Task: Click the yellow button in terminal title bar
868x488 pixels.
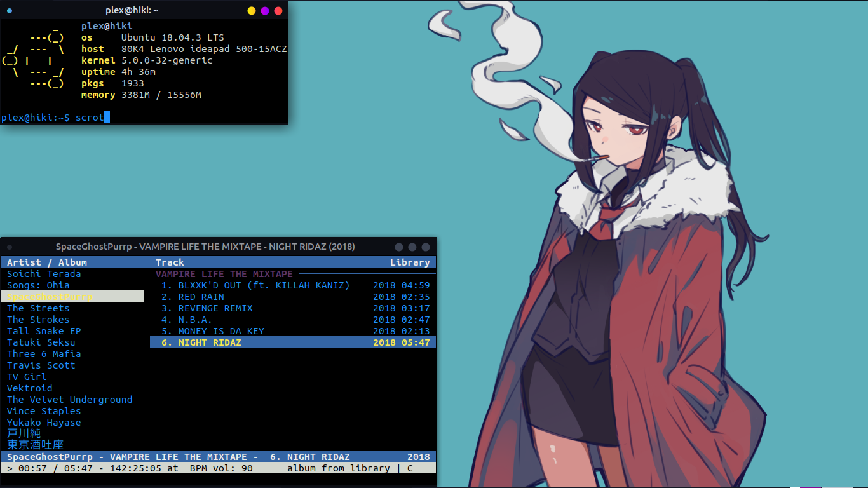Action: pos(252,11)
